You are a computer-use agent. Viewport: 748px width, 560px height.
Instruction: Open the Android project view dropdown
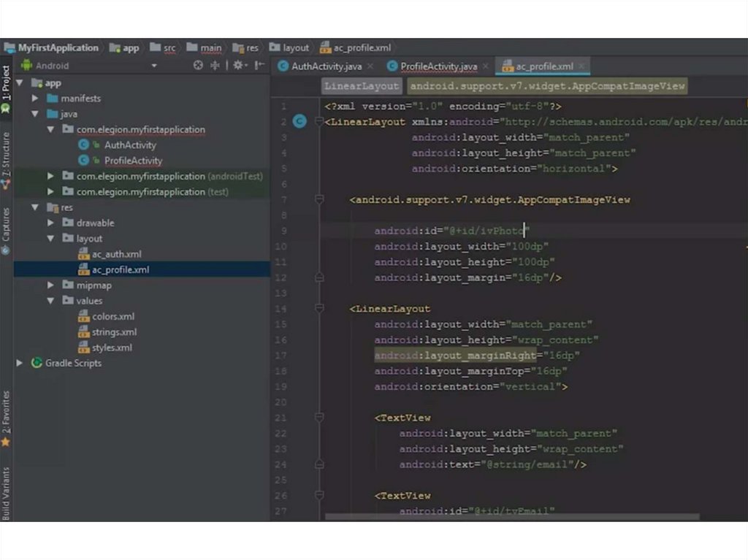(x=154, y=66)
